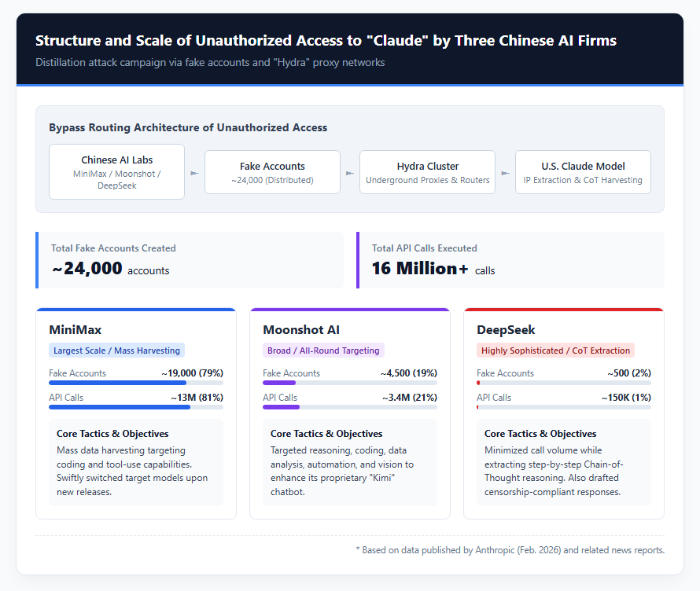Click the Moonshot AI API Calls progress bar
The width and height of the screenshot is (700, 591).
pyautogui.click(x=349, y=407)
